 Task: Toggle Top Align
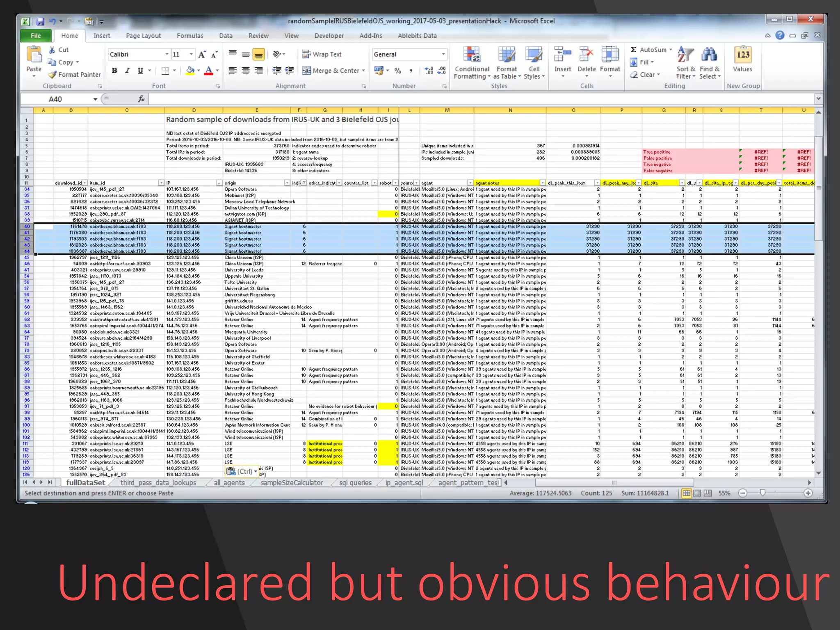233,54
